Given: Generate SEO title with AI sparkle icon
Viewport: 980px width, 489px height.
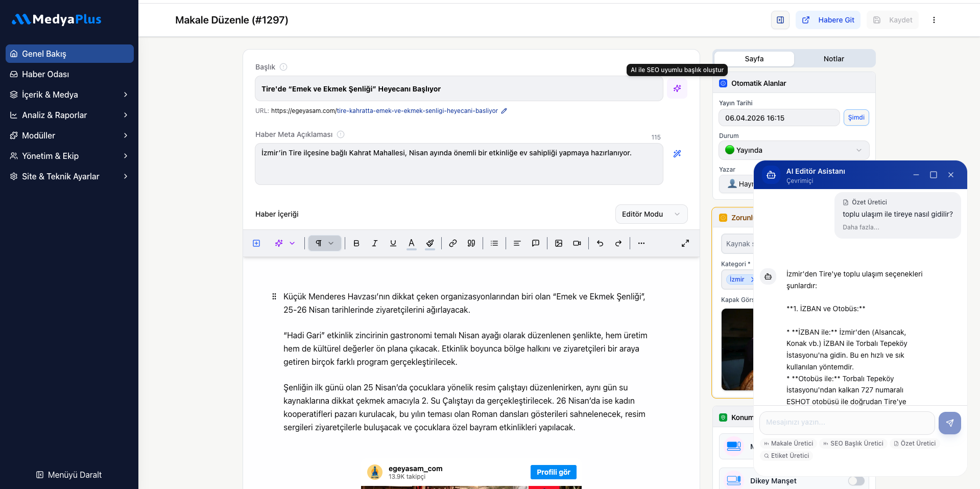Looking at the screenshot, I should point(677,88).
